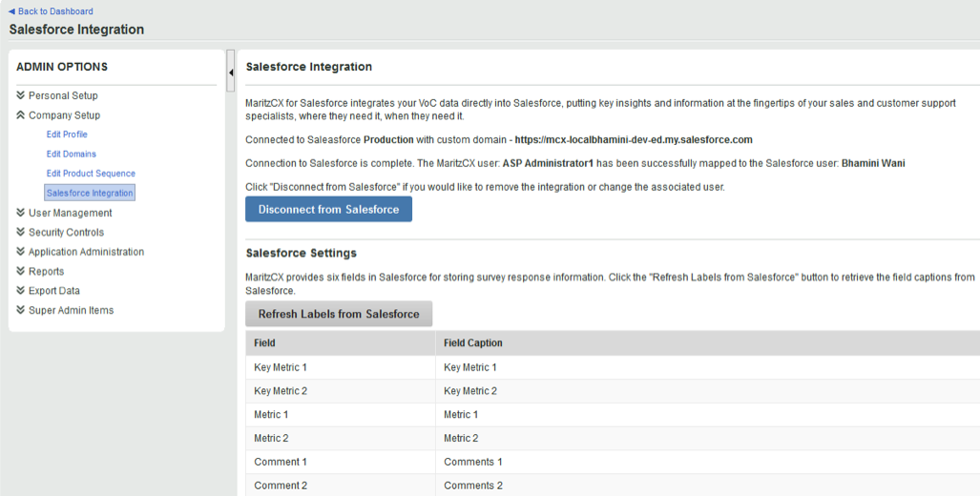
Task: Open the Edit Product Sequence link
Action: click(91, 173)
